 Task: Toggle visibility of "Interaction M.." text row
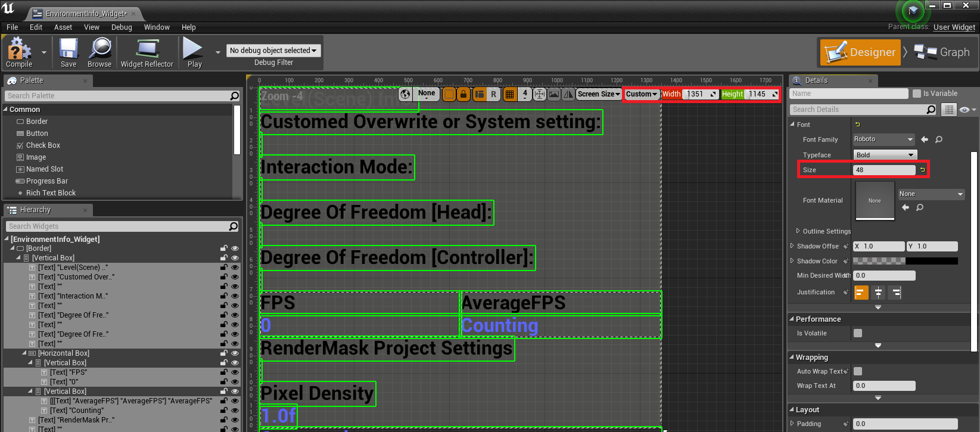[x=235, y=296]
